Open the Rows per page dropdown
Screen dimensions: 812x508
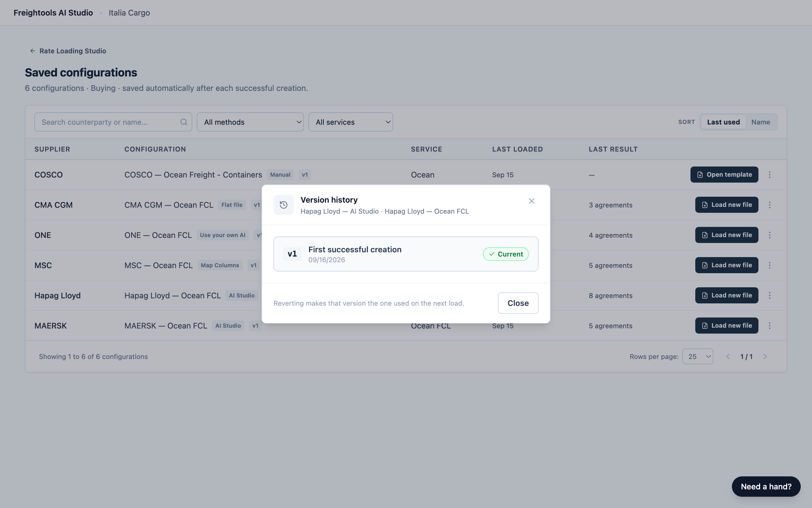tap(698, 356)
